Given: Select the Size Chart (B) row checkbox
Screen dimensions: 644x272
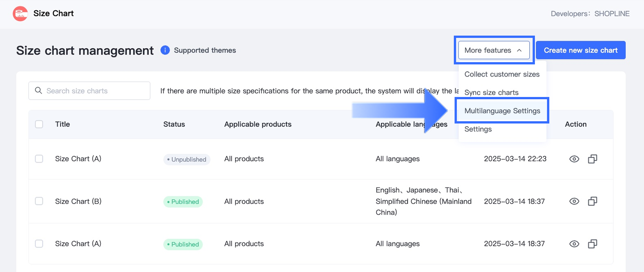Looking at the screenshot, I should tap(39, 201).
